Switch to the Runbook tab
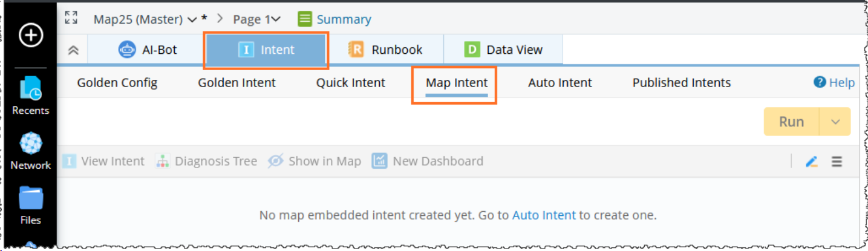 385,50
